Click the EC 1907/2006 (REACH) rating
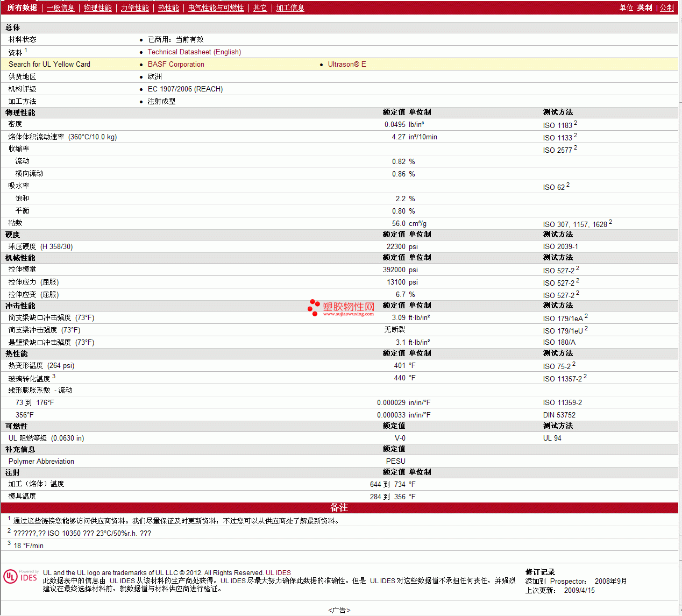This screenshot has height=616, width=682. point(185,89)
